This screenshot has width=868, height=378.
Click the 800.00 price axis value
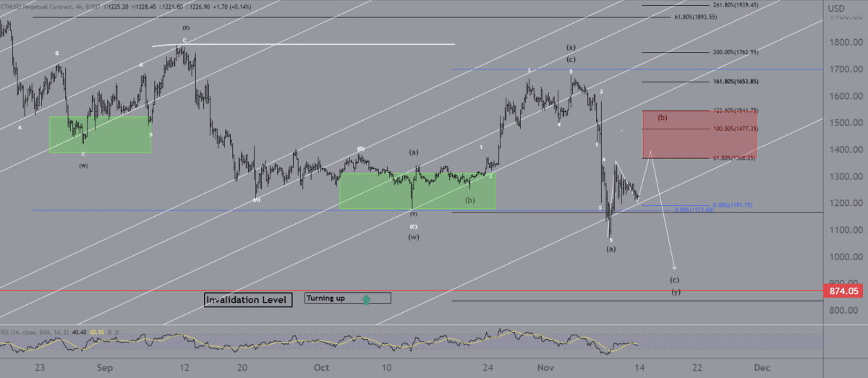tap(845, 311)
